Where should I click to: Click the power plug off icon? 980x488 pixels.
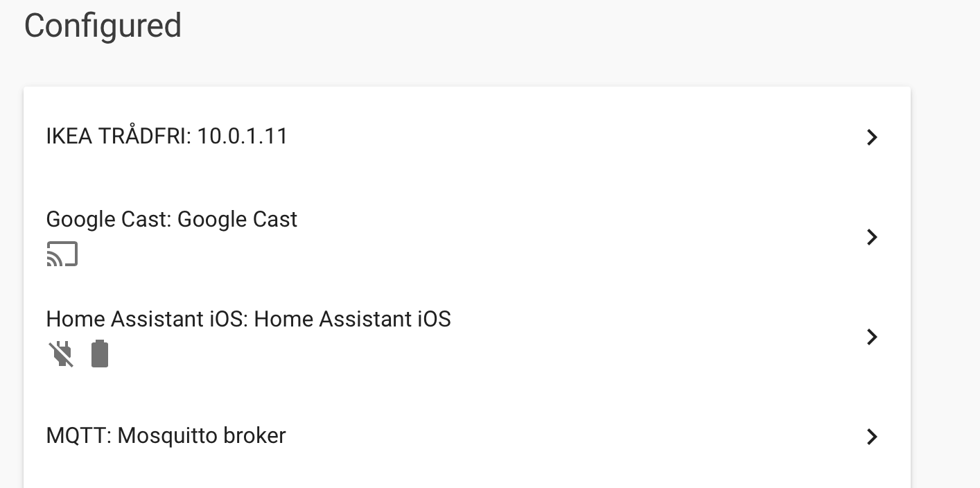pyautogui.click(x=62, y=354)
